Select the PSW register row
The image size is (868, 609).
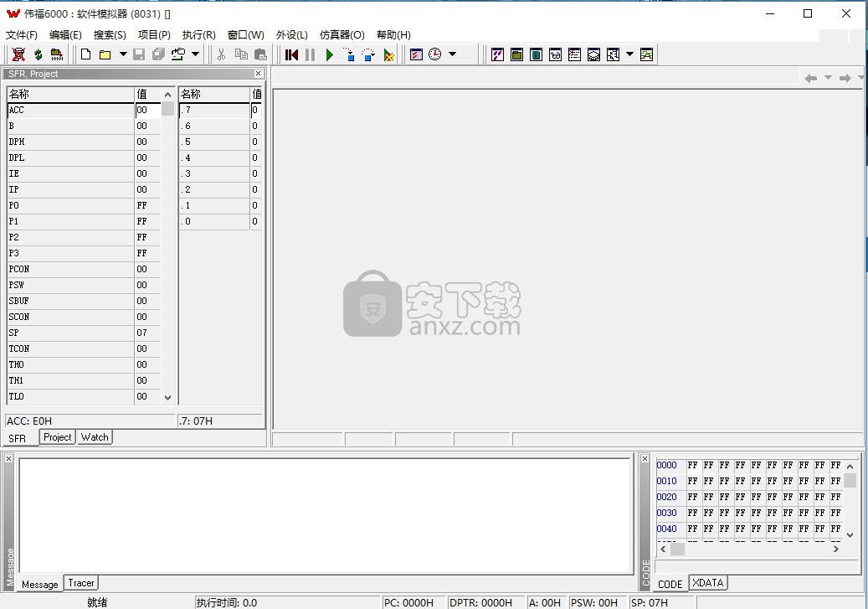click(x=85, y=285)
